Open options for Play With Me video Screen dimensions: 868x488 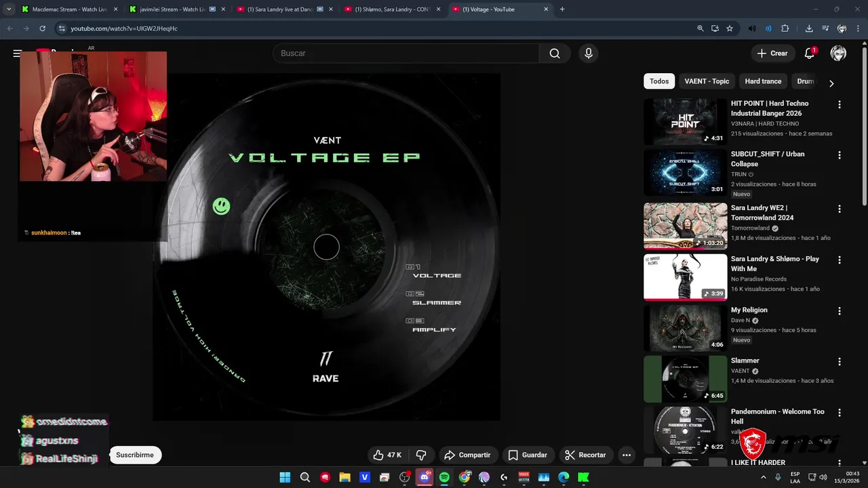pyautogui.click(x=840, y=260)
